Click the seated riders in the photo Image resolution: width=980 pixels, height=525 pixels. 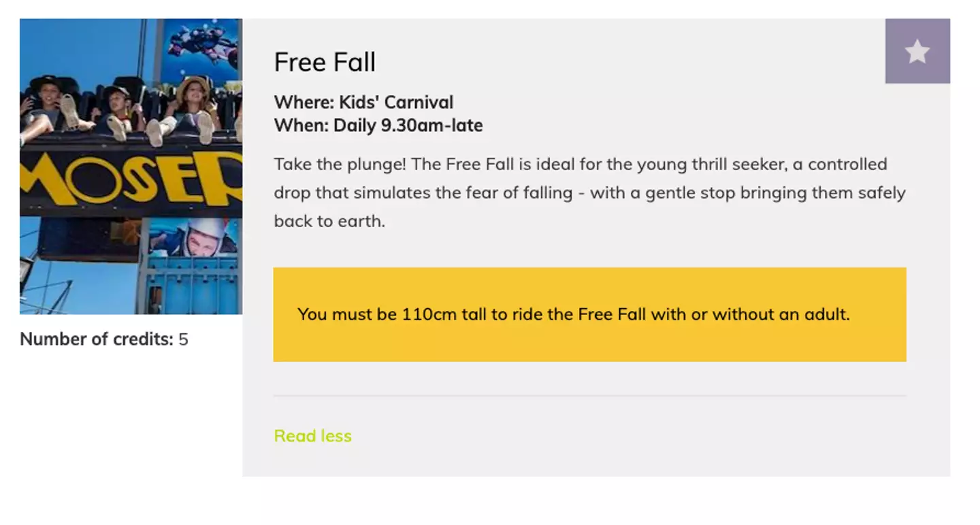[x=122, y=109]
